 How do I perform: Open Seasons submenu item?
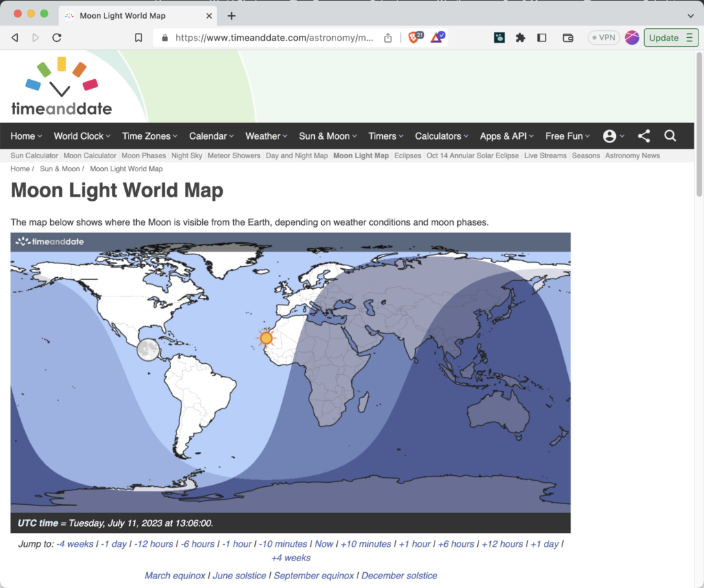click(586, 155)
